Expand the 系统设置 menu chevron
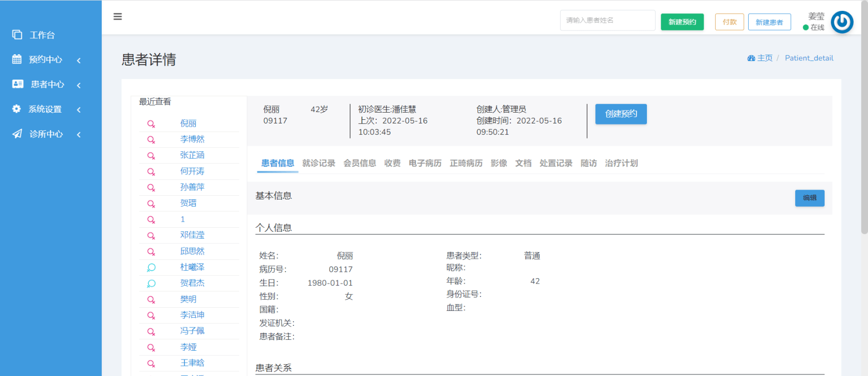This screenshot has height=376, width=868. (79, 109)
